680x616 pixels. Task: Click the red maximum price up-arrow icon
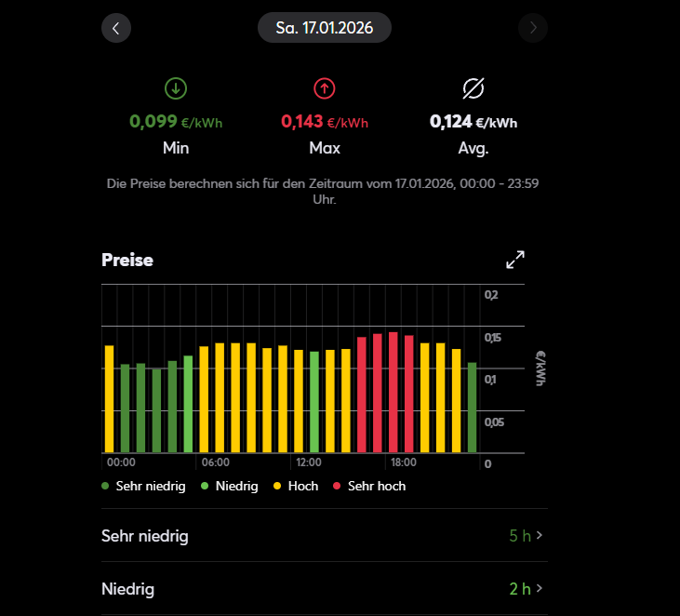click(325, 88)
